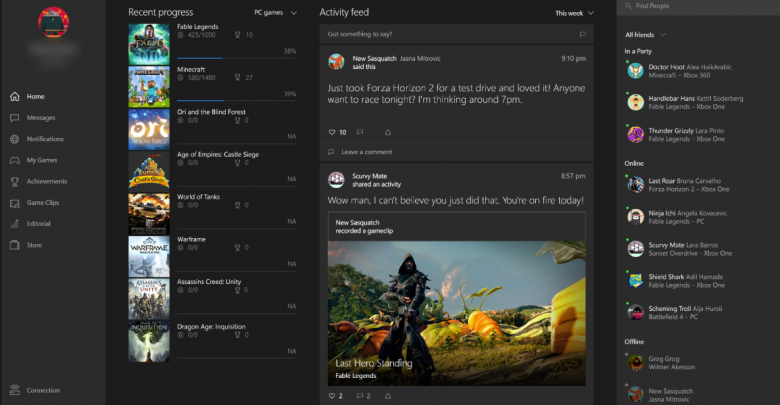
Task: Open the Messages speech bubble icon
Action: (15, 118)
